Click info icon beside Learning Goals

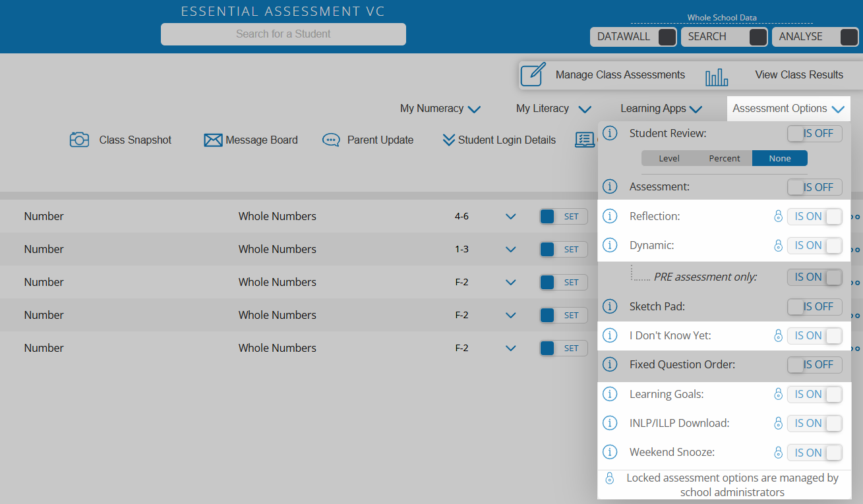tap(610, 394)
